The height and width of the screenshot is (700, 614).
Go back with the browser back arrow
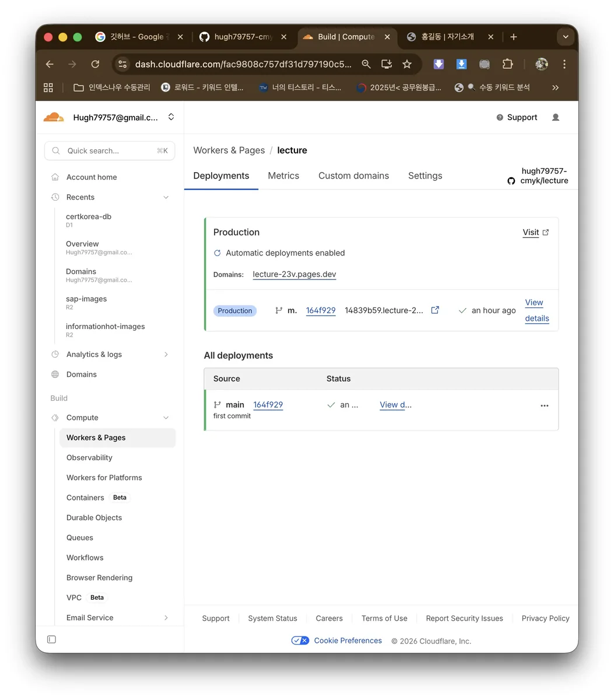(50, 64)
